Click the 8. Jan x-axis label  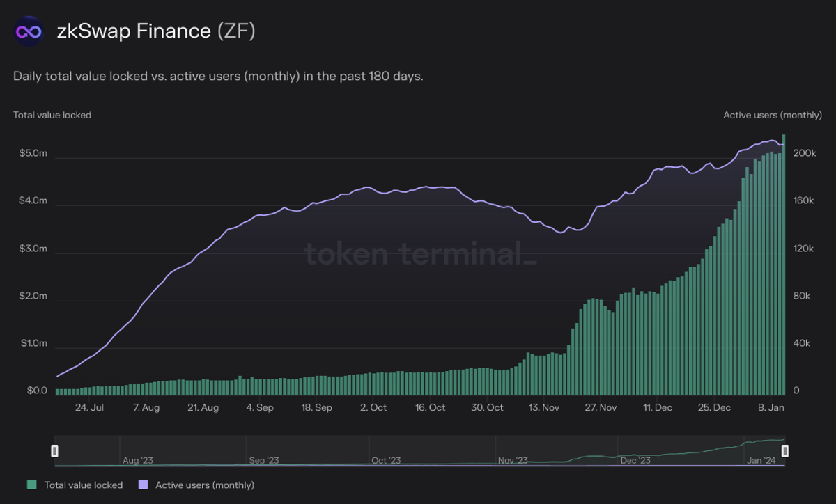click(771, 408)
